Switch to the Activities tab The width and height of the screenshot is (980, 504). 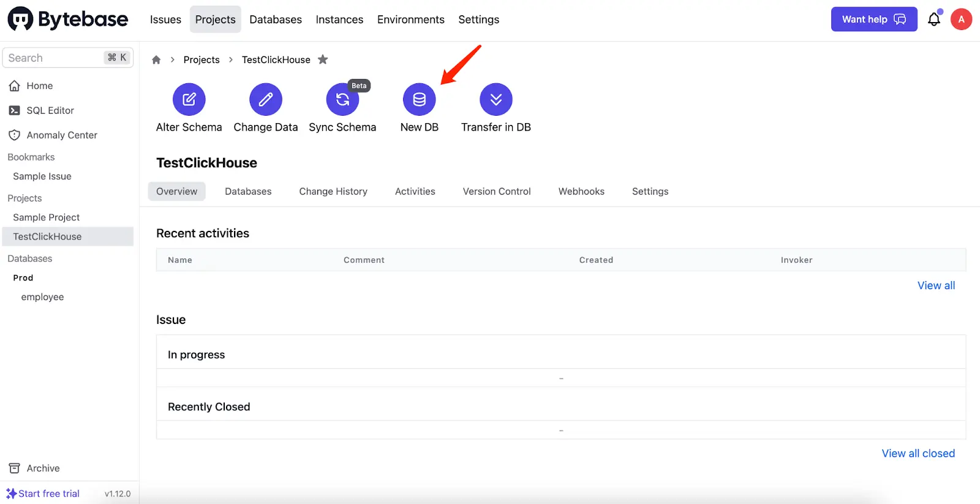(415, 192)
